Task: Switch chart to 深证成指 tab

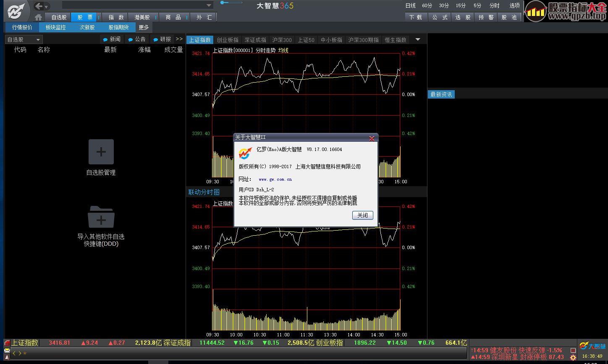Action: tap(255, 40)
